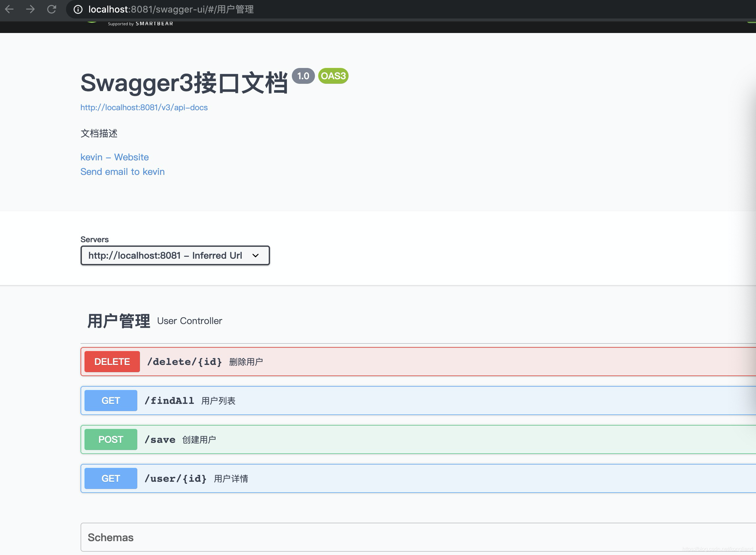Viewport: 756px width, 555px height.
Task: Click the DELETE method badge
Action: click(112, 362)
